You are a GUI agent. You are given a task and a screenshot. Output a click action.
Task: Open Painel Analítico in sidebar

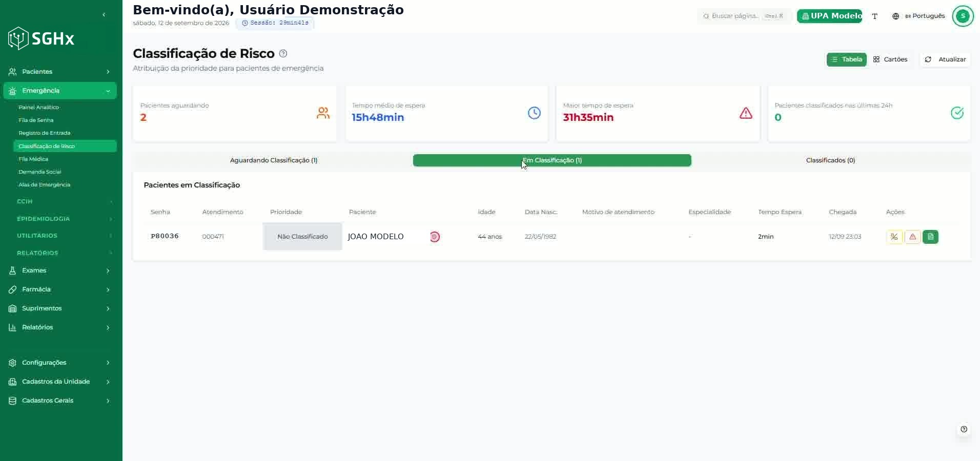(x=38, y=108)
